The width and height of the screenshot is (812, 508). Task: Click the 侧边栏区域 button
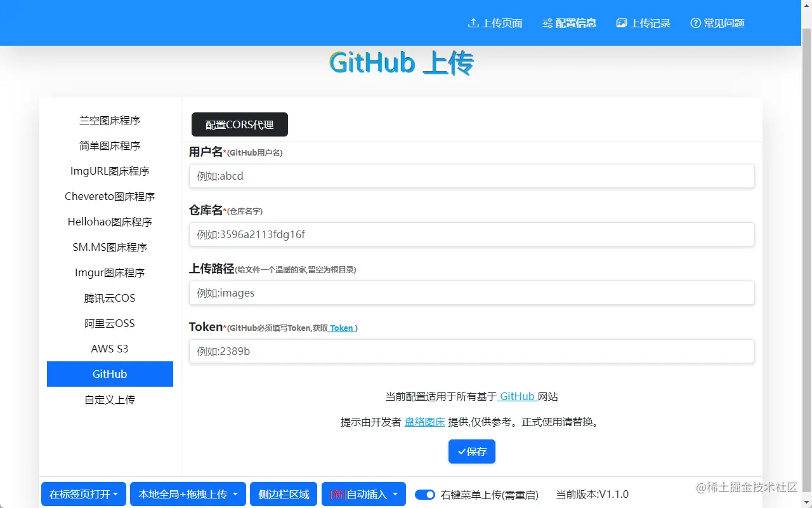(283, 494)
